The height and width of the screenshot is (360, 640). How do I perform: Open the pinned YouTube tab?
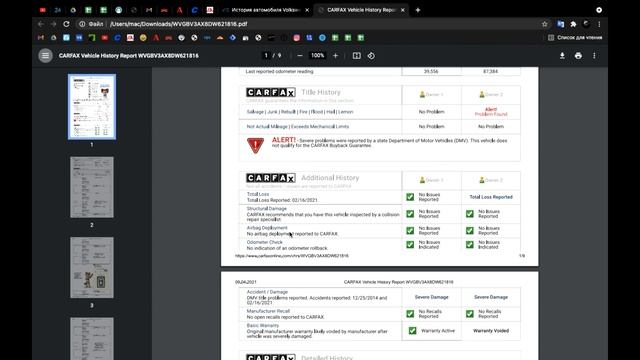[x=43, y=10]
